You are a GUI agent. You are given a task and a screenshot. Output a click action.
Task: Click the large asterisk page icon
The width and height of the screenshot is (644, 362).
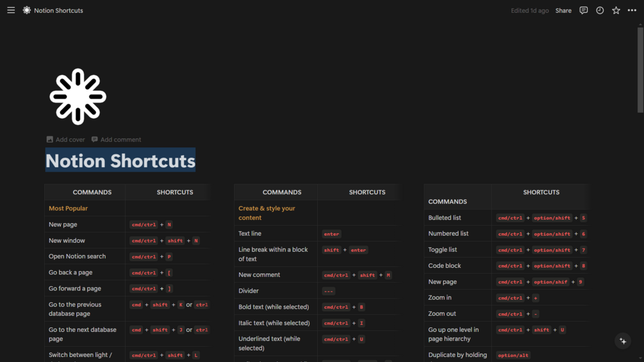pos(78,97)
